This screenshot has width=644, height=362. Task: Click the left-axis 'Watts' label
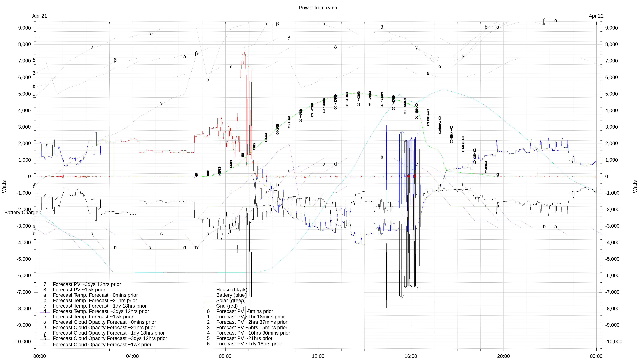click(4, 187)
